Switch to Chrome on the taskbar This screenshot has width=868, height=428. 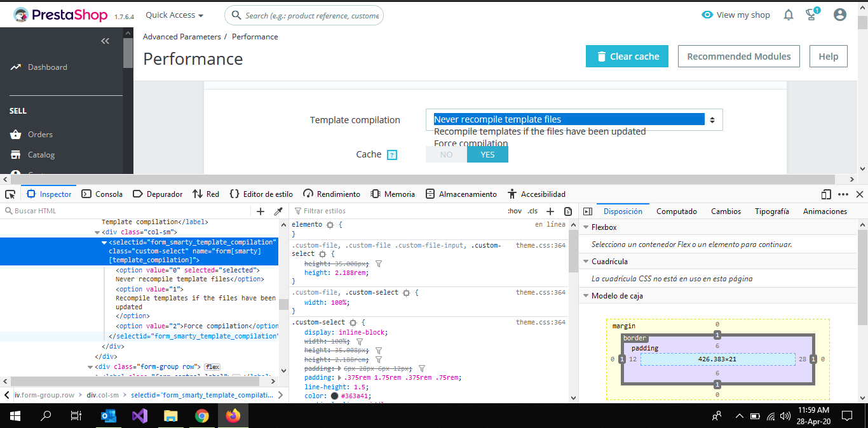pos(202,416)
